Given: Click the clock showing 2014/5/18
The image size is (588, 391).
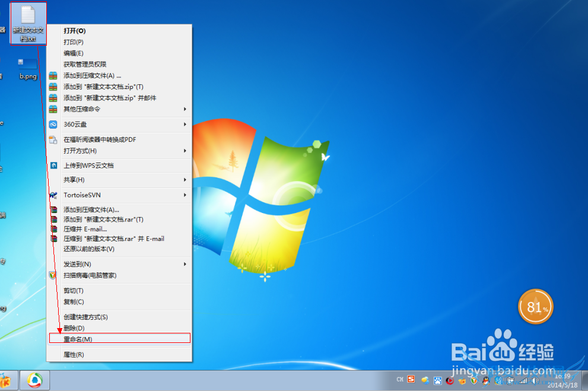Looking at the screenshot, I should [562, 380].
